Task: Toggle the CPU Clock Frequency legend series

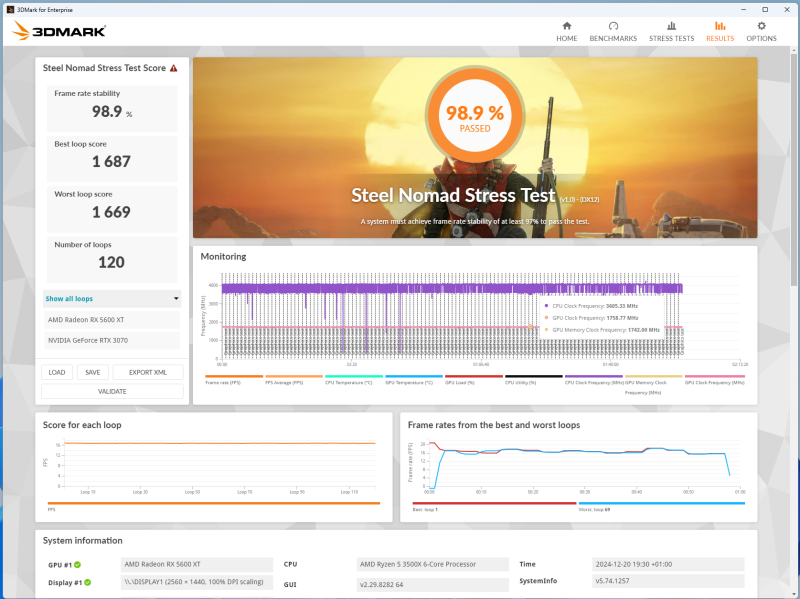Action: click(x=594, y=379)
